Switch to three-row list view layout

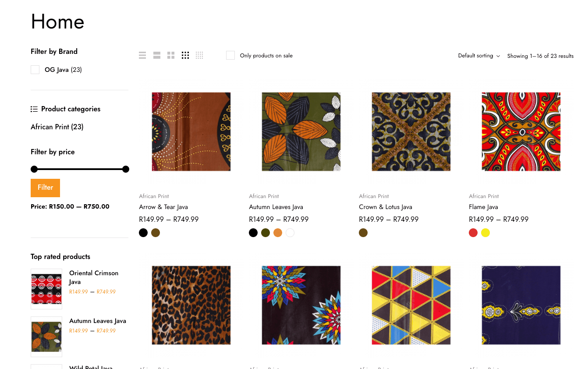(142, 55)
